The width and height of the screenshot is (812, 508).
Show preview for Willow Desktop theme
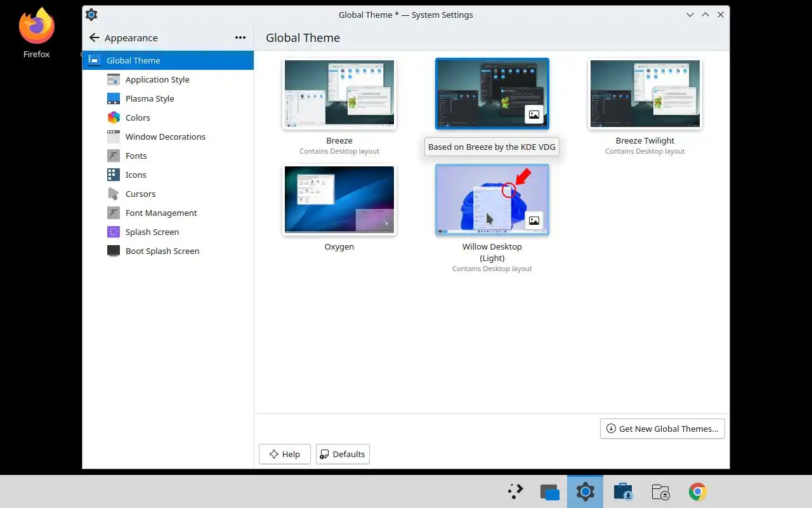click(534, 221)
